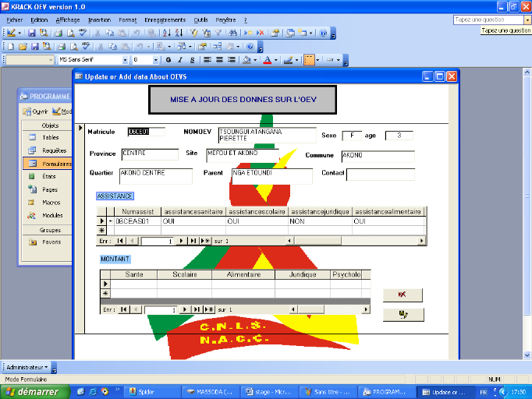Click the Ouvrir button in PROGRAMME window

point(35,111)
